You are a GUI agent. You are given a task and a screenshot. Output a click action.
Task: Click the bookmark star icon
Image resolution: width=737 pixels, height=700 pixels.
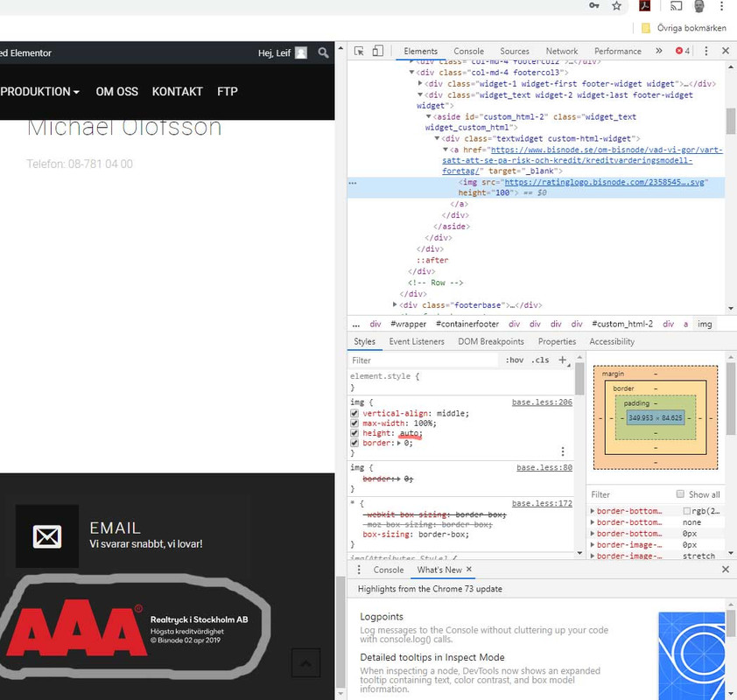(x=617, y=6)
